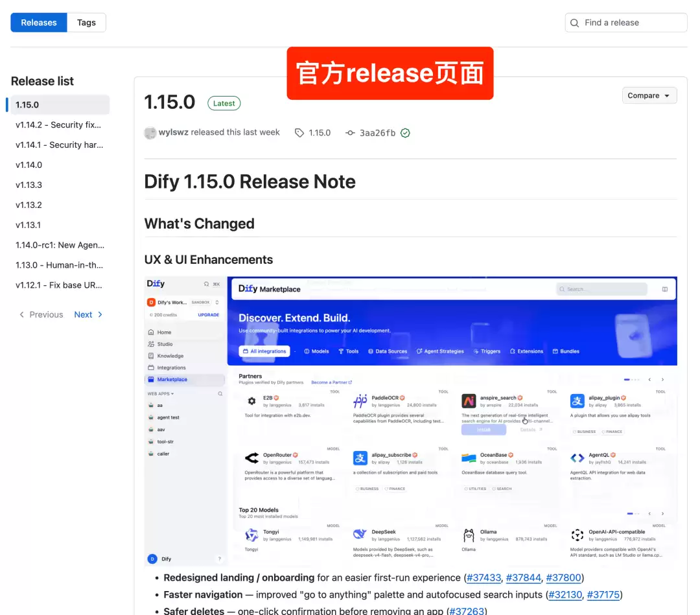Click the green verified checkmark icon
This screenshot has height=615, width=700.
click(405, 133)
